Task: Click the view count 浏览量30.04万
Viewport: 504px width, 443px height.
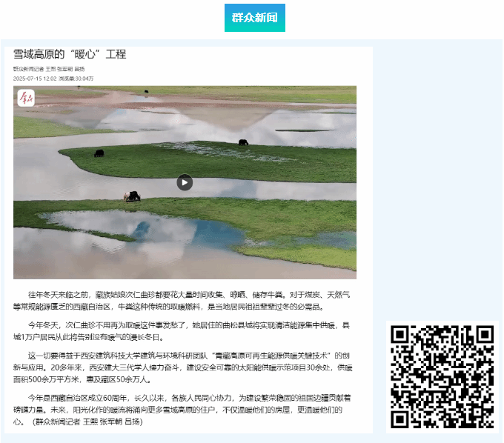Action: click(x=76, y=78)
